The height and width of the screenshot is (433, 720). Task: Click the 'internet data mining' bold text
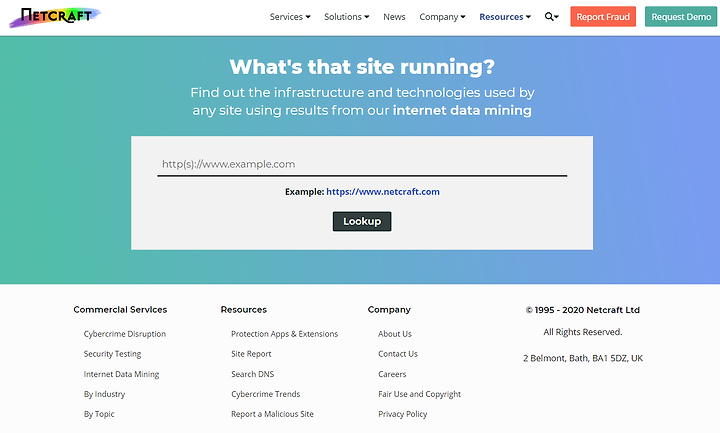(462, 110)
